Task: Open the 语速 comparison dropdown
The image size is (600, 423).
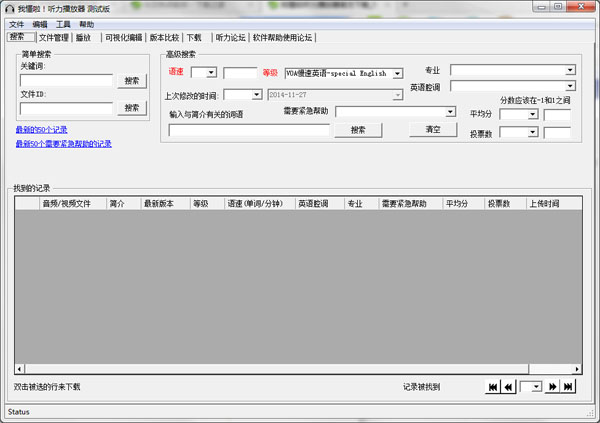Action: pyautogui.click(x=210, y=73)
